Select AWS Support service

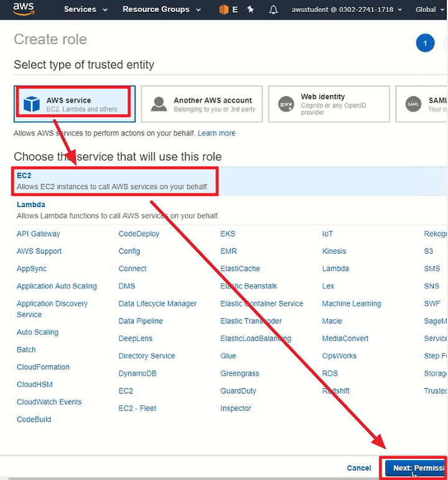(x=39, y=251)
